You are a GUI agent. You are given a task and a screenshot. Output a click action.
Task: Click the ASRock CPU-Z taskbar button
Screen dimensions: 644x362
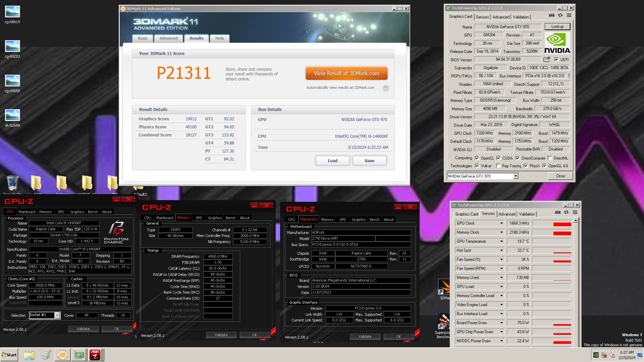[x=95, y=355]
